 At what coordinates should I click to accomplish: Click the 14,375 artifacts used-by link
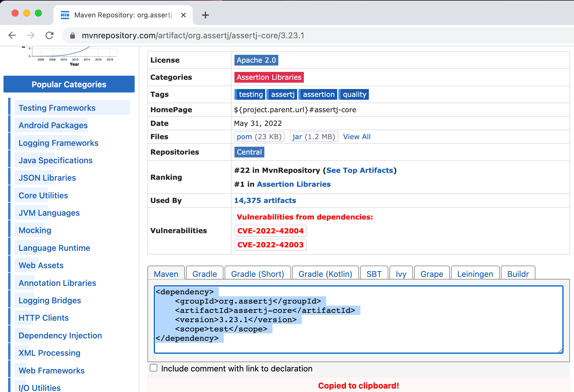265,200
